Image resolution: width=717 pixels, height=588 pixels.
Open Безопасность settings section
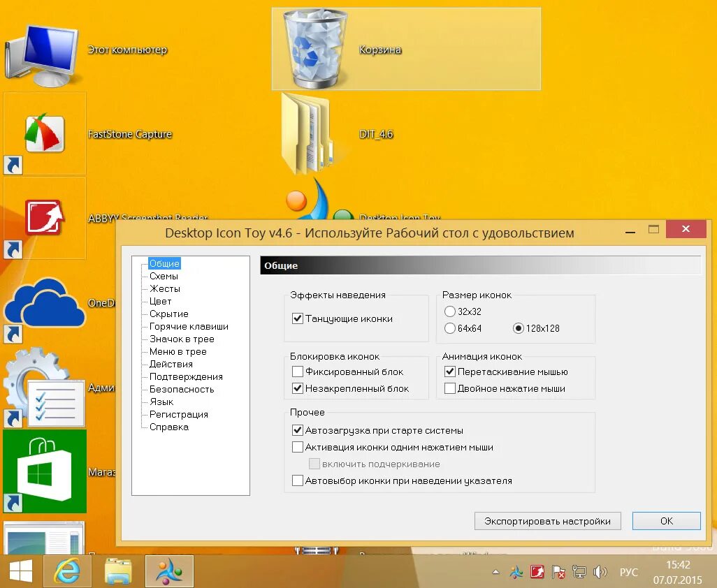(182, 389)
